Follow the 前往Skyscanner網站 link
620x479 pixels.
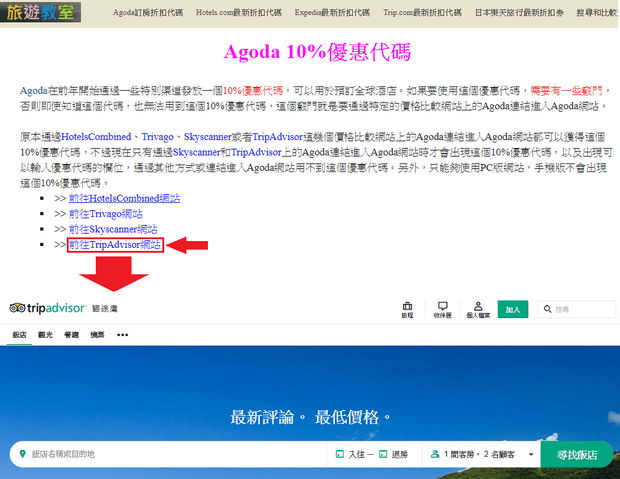(113, 229)
